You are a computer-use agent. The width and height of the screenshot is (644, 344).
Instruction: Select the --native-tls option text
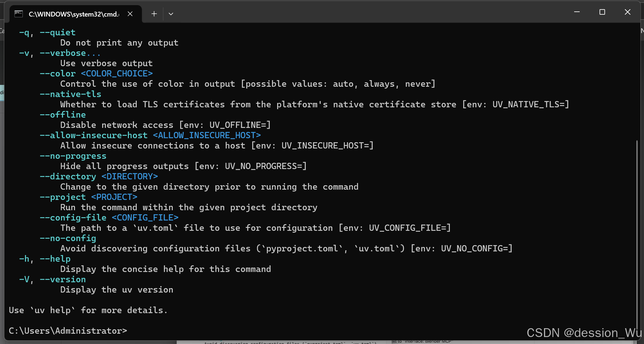pos(71,94)
